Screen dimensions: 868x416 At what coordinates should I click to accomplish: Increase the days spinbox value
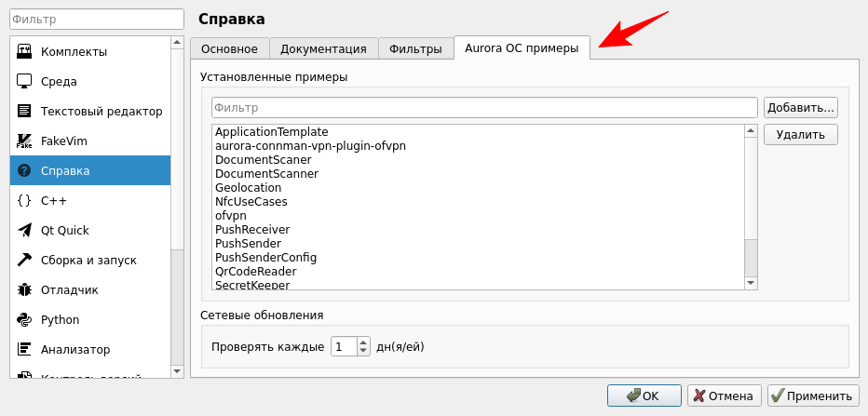point(363,342)
